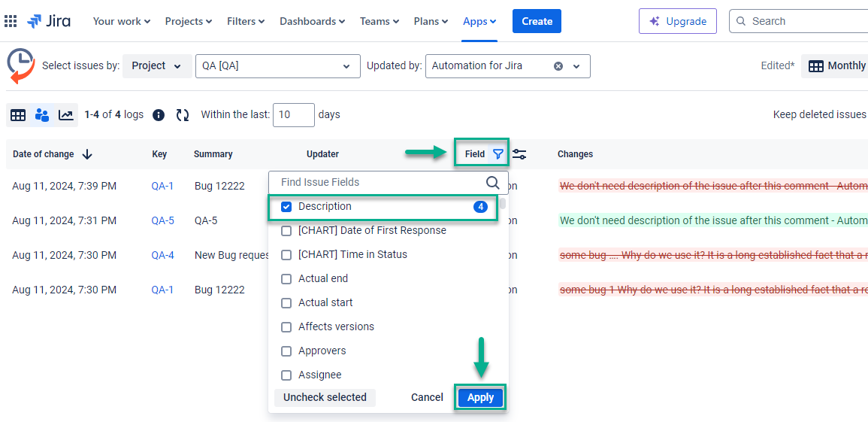The height and width of the screenshot is (422, 868).
Task: Open the Project selection type dropdown
Action: [x=156, y=66]
